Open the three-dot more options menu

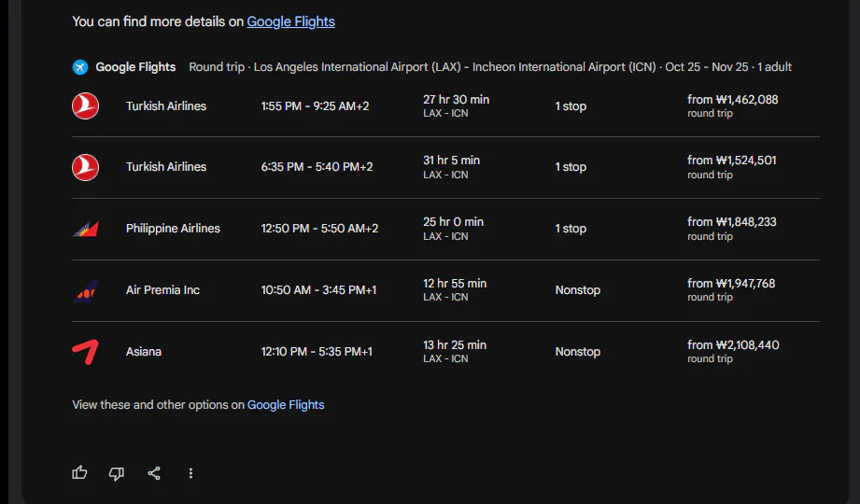[190, 473]
